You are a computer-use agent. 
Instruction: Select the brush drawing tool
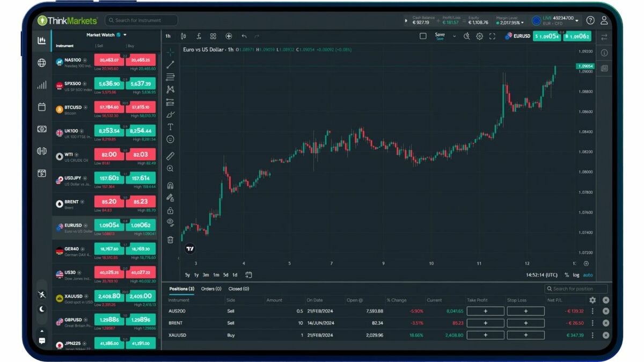pos(170,114)
